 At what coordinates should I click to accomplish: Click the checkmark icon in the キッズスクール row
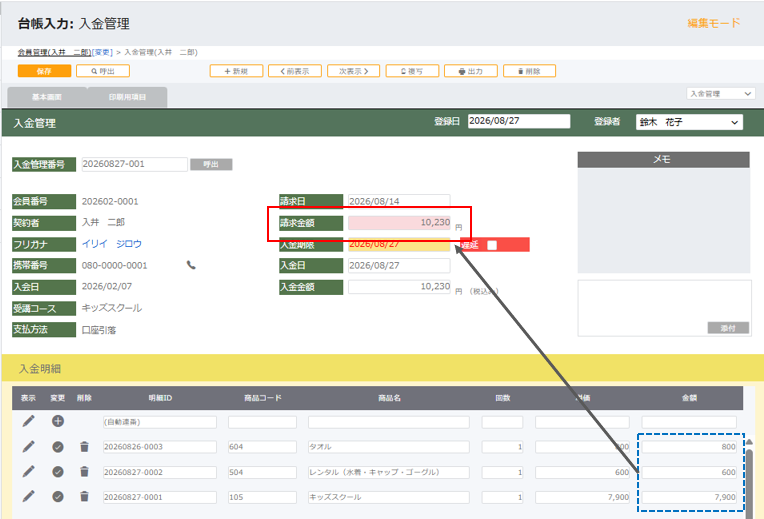58,497
